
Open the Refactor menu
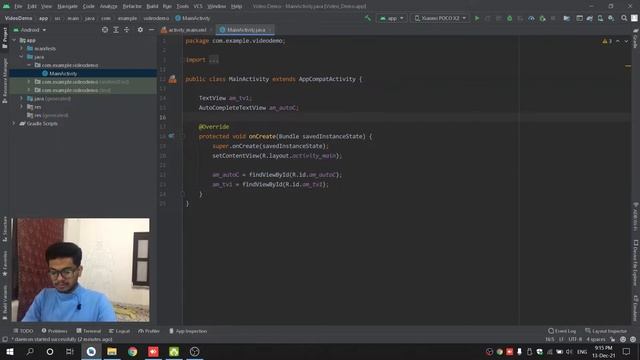132,6
